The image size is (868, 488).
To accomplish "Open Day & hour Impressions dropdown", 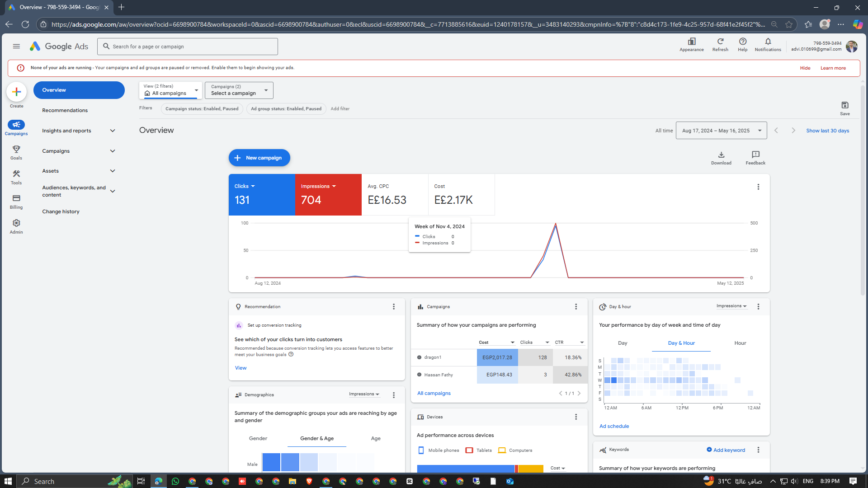I will (x=731, y=306).
